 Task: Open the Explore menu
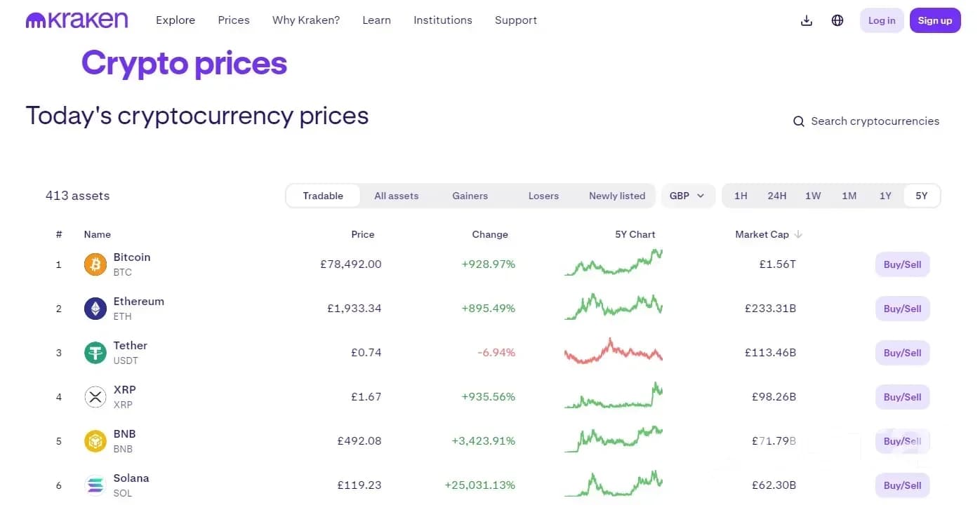[x=176, y=20]
